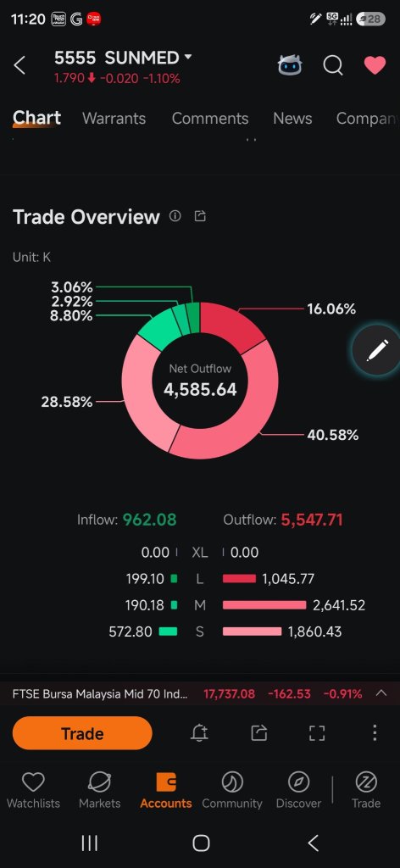Toggle the pink heart favorite for SUNMED
Image resolution: width=400 pixels, height=868 pixels.
click(x=375, y=65)
